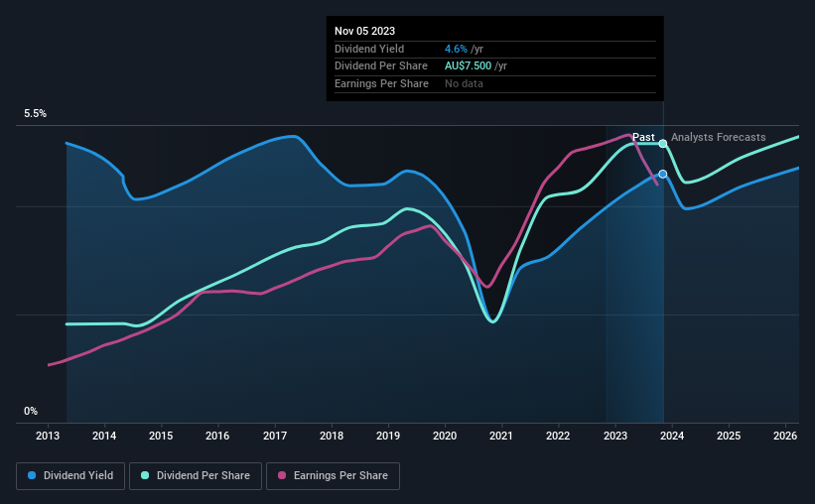Click the 2015 x-axis label
815x504 pixels.
coord(161,436)
